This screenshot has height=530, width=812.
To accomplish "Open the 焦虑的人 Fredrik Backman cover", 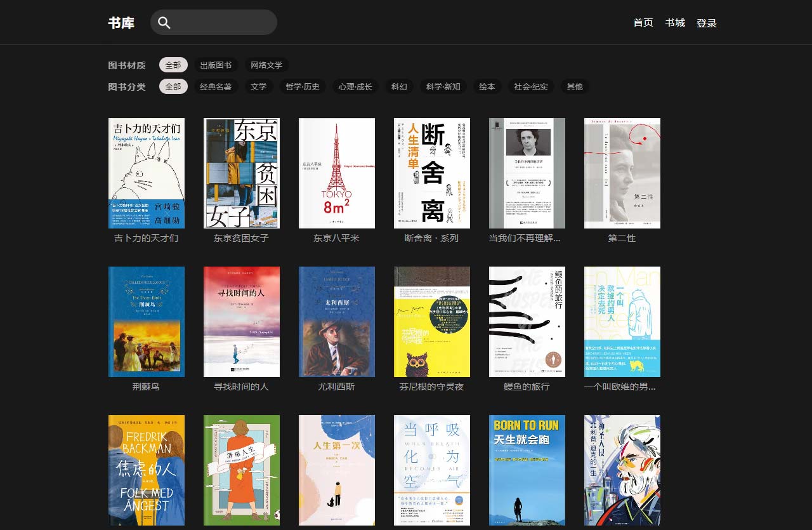I will tap(147, 470).
